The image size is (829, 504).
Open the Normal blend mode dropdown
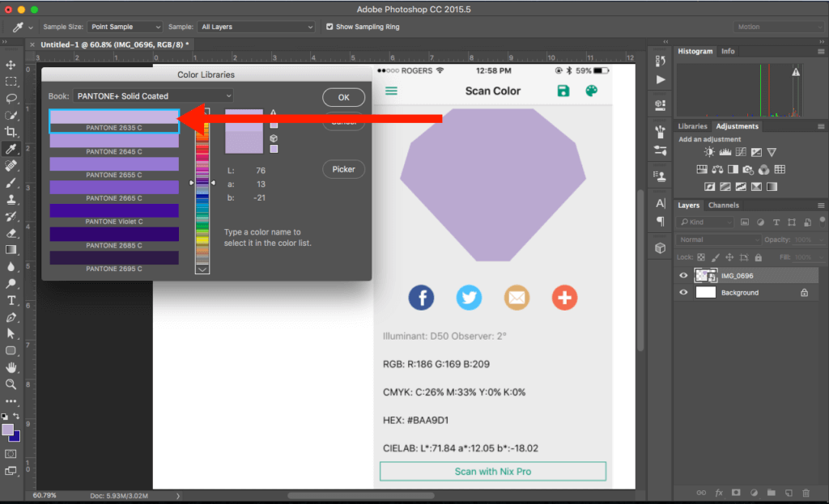click(x=719, y=239)
